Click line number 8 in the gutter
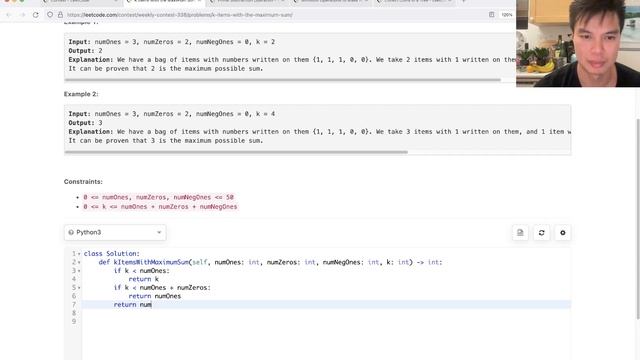Screen dimensions: 640x360 click(x=74, y=313)
